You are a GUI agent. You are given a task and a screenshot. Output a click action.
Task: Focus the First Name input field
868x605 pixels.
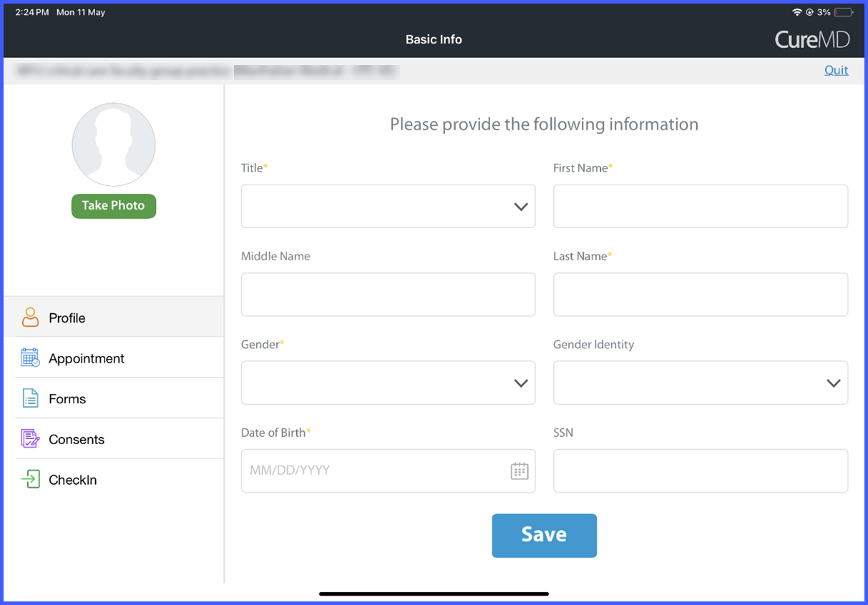701,207
